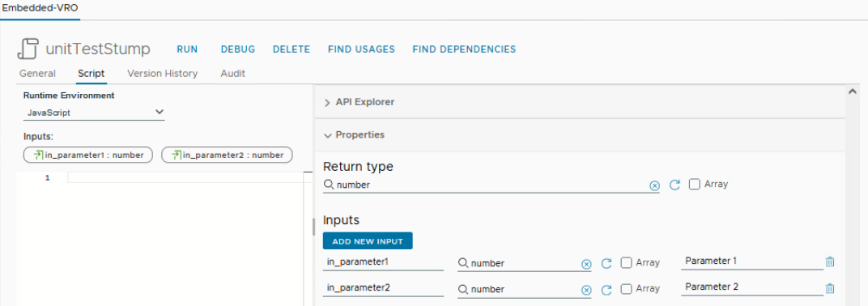The height and width of the screenshot is (306, 868).
Task: Edit the in_parameter2 name field
Action: point(383,289)
